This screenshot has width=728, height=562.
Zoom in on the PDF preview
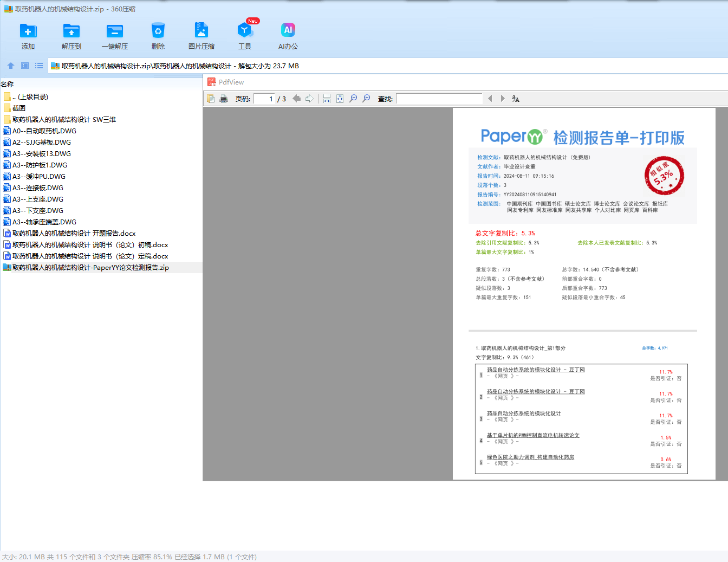(366, 99)
